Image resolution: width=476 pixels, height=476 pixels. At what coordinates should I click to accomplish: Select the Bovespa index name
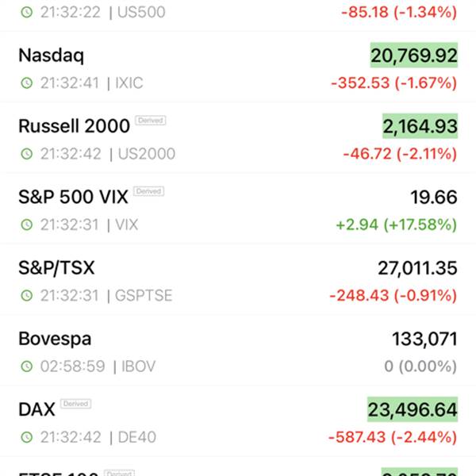(55, 339)
